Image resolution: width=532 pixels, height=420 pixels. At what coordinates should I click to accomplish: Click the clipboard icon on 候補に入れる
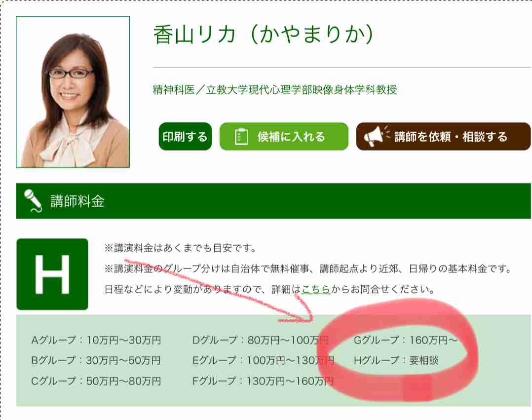[x=241, y=137]
